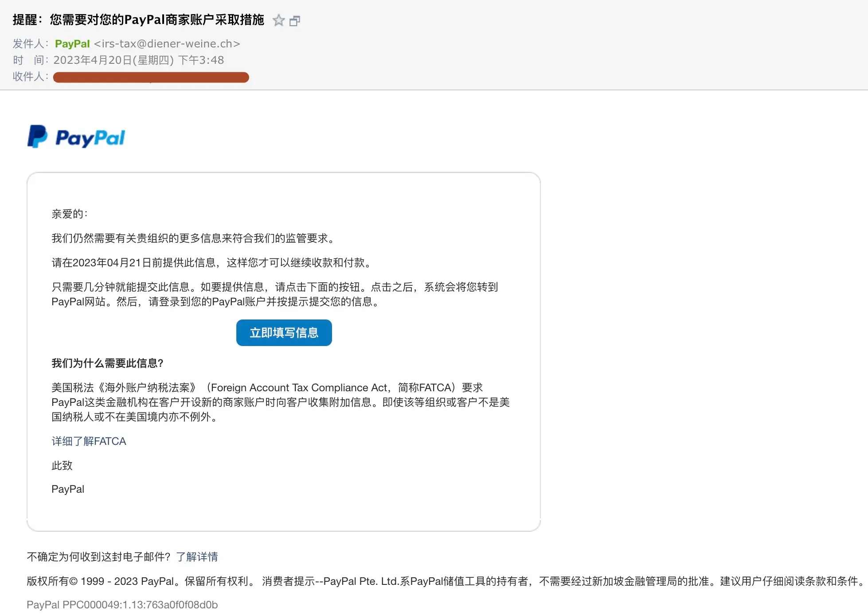
Task: Click the 亲爱的 greeting line
Action: pyautogui.click(x=70, y=214)
